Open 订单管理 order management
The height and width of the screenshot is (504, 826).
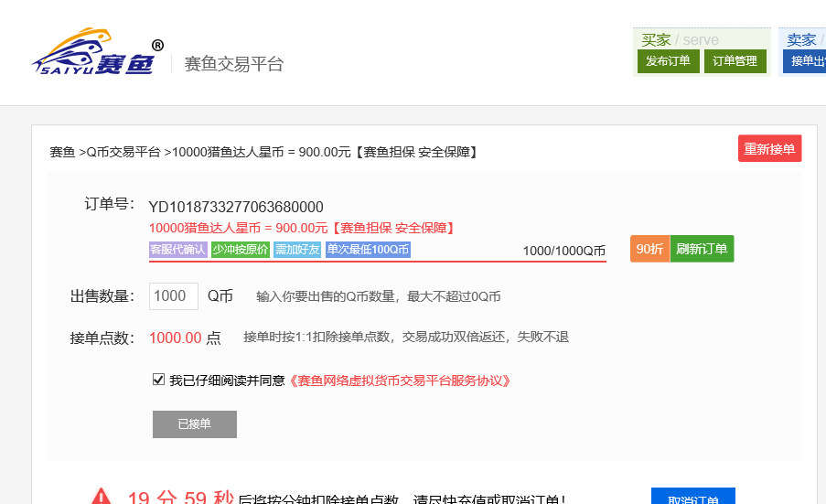[x=735, y=61]
